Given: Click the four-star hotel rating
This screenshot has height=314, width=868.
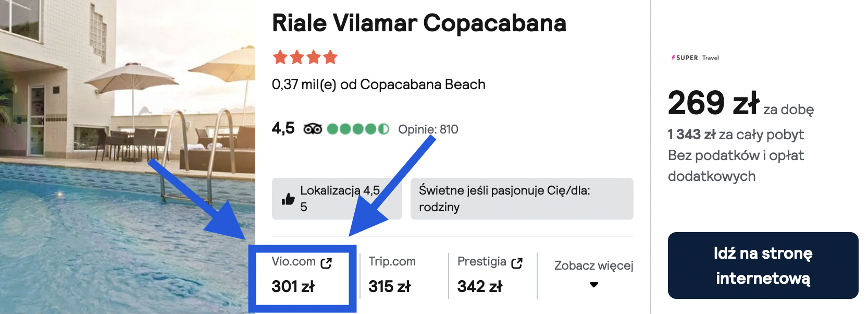Looking at the screenshot, I should [305, 57].
